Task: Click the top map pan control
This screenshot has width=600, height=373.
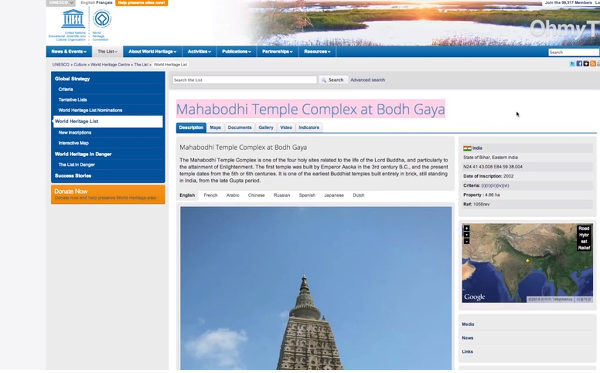Action: tap(466, 228)
